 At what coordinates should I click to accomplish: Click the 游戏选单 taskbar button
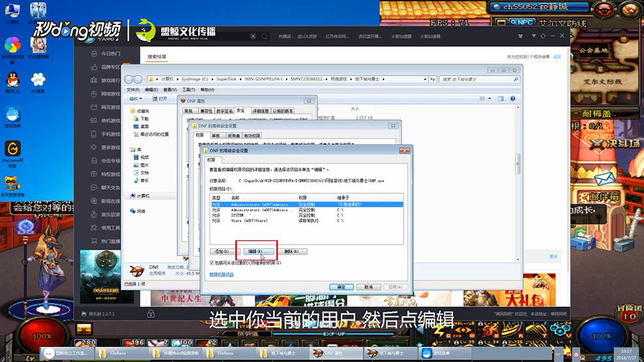(444, 353)
